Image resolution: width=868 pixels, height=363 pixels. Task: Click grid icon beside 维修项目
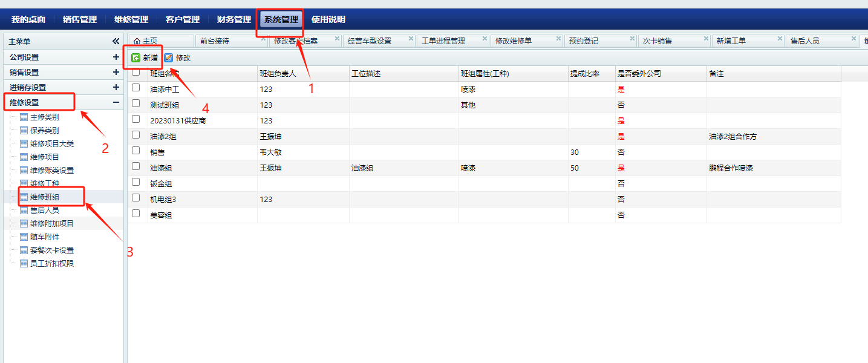24,157
